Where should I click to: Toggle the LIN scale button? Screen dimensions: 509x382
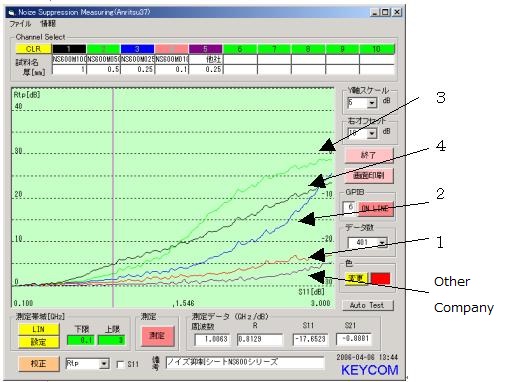[x=39, y=329]
